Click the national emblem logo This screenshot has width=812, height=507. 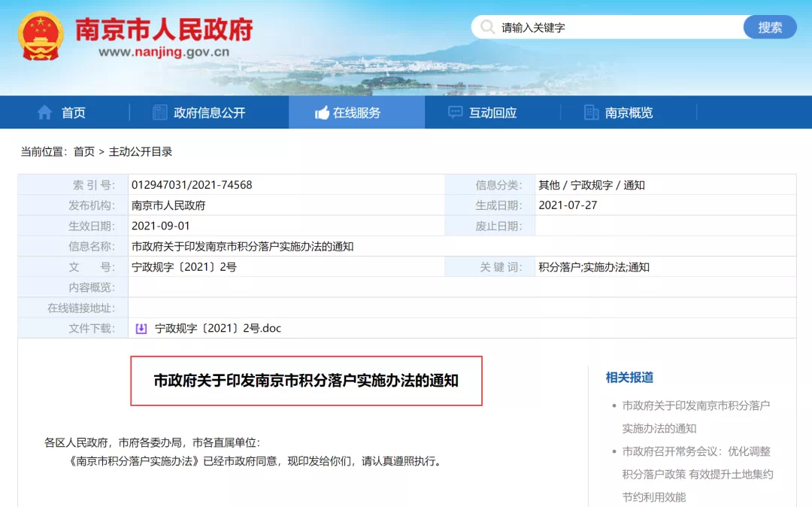pyautogui.click(x=41, y=35)
